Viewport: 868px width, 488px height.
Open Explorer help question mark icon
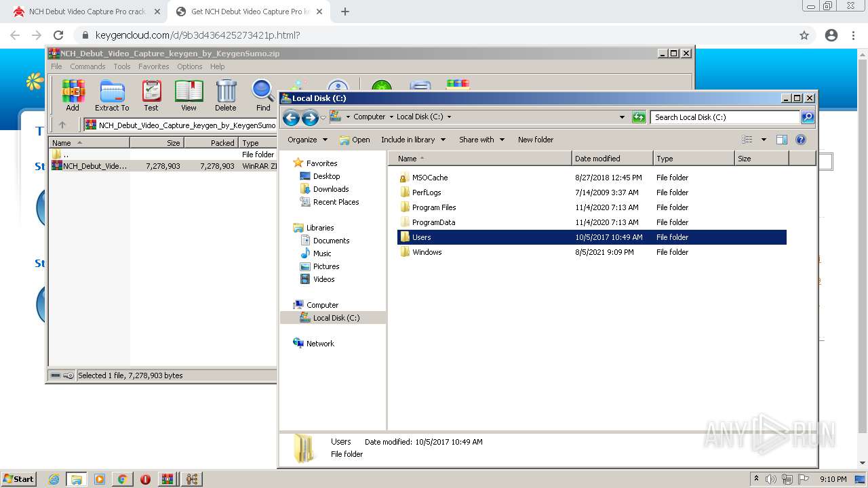pyautogui.click(x=801, y=140)
